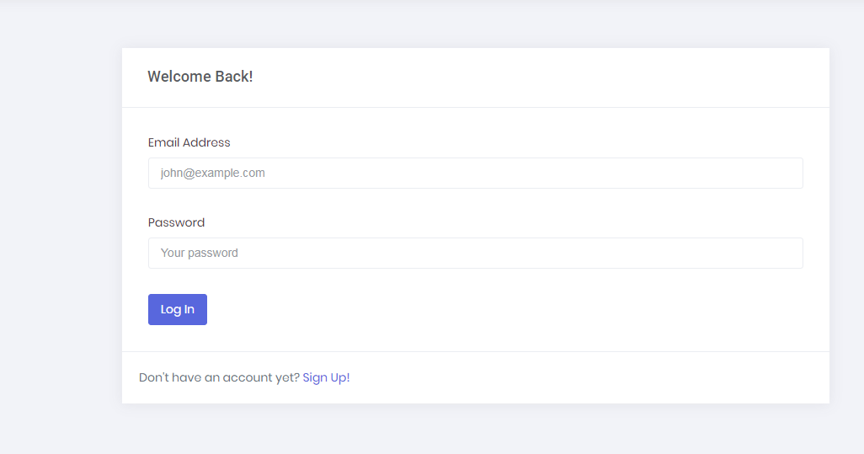864x454 pixels.
Task: Select the Welcome Back! heading text
Action: [x=200, y=77]
